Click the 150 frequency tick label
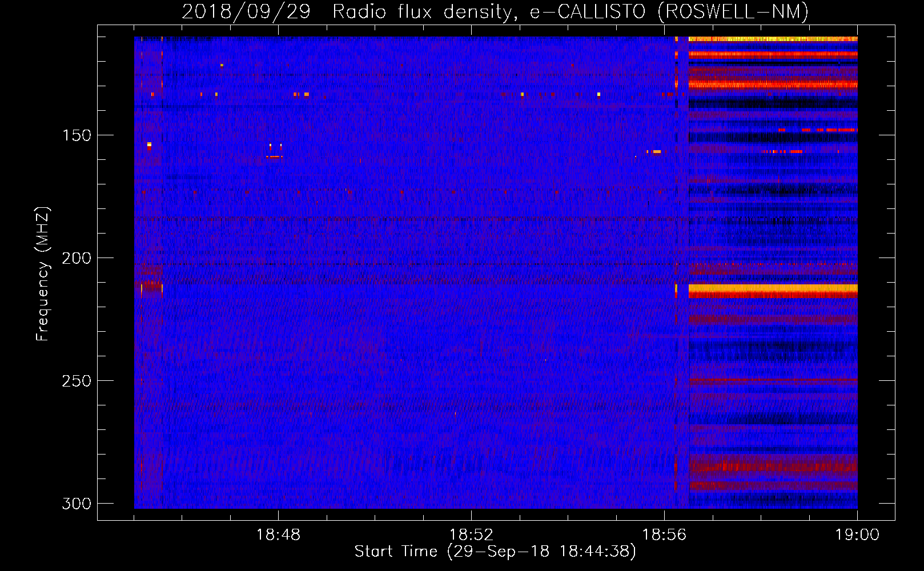The width and height of the screenshot is (924, 571). click(x=76, y=135)
